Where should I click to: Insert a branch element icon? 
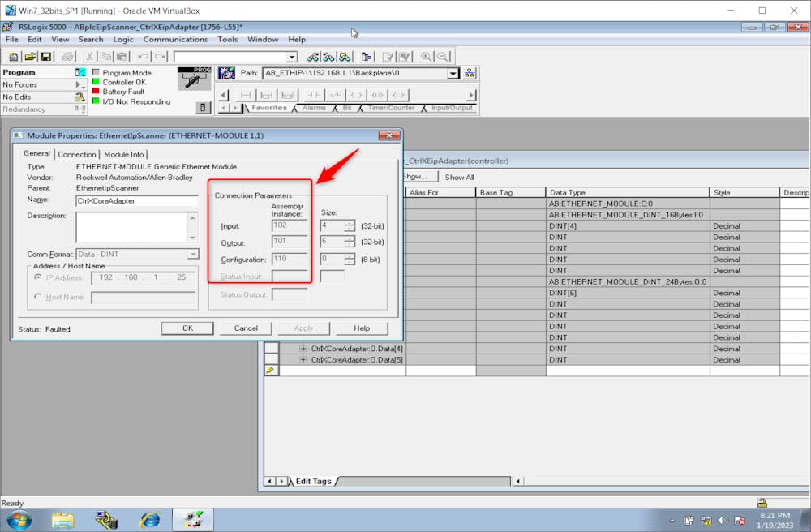(x=266, y=95)
